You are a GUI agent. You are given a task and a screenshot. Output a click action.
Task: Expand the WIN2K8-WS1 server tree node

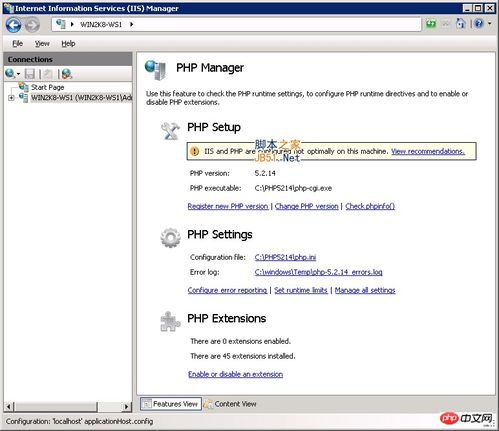[x=11, y=98]
